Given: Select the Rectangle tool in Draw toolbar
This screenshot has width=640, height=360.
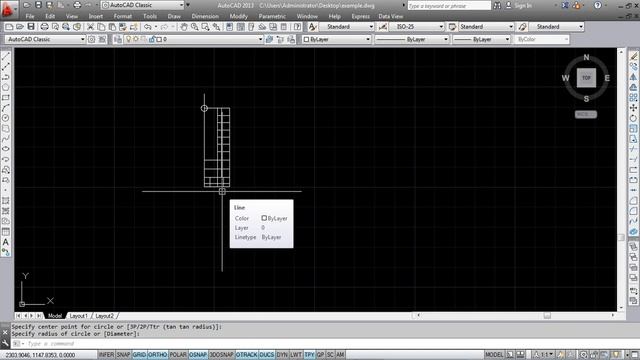Looking at the screenshot, I should 6,98.
